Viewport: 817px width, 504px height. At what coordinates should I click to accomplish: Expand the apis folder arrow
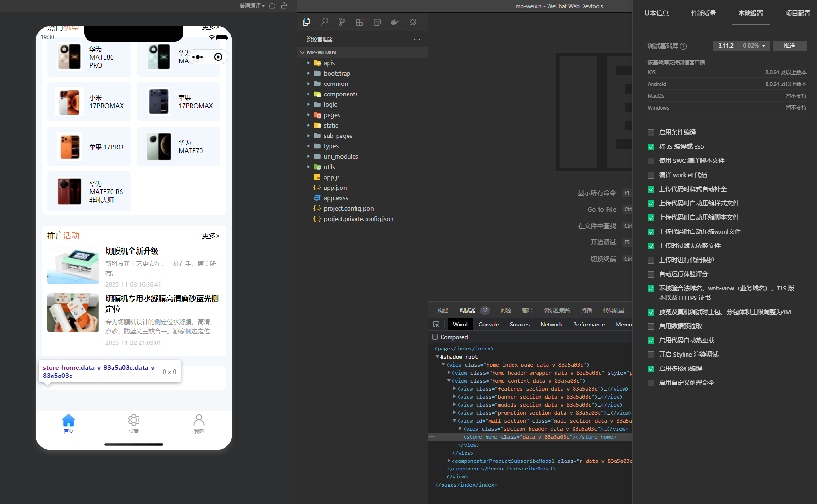(309, 63)
